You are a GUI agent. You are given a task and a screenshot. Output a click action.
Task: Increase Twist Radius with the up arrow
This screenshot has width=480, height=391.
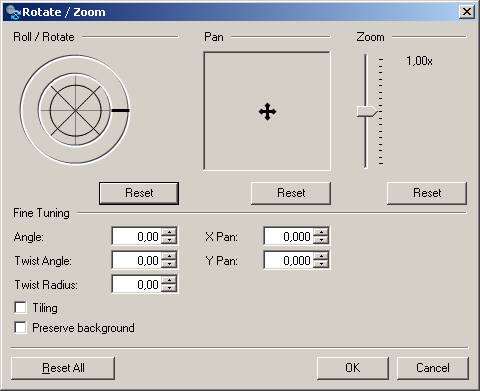pos(169,280)
